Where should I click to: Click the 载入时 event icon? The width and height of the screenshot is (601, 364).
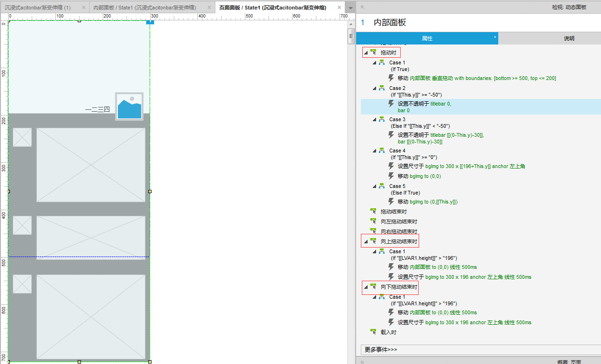coord(374,332)
